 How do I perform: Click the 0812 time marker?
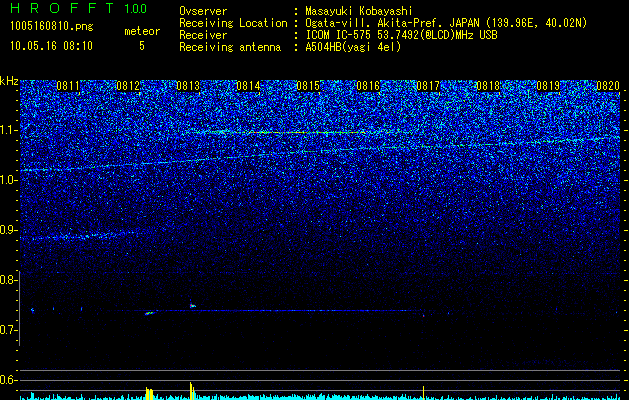click(128, 85)
